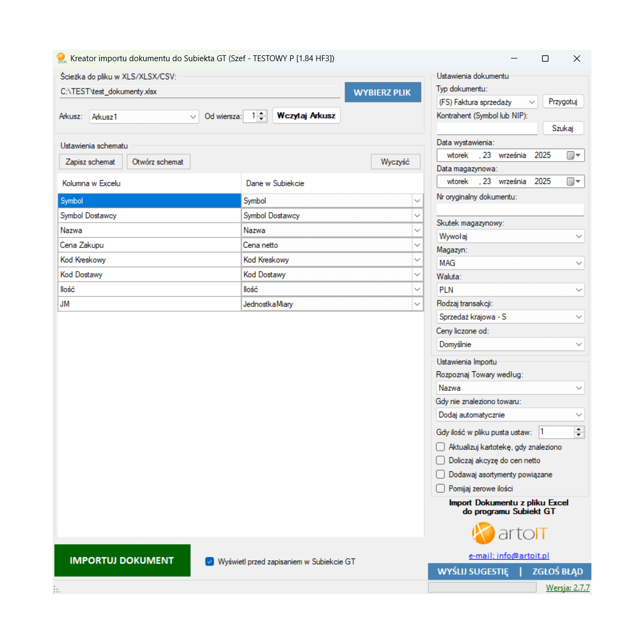Enable Aktualizuj kartotekę, gdy znaleziono
Viewport: 644px width, 644px height.
click(x=441, y=447)
